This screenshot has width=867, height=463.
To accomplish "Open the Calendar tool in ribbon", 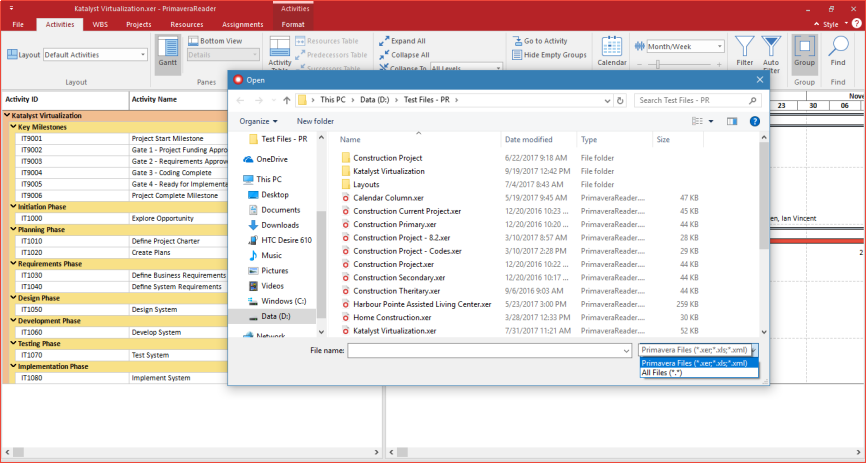I will pyautogui.click(x=612, y=52).
